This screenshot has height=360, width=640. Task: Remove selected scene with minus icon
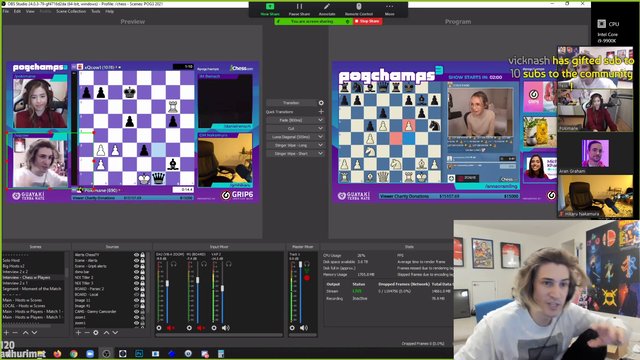pos(15,333)
